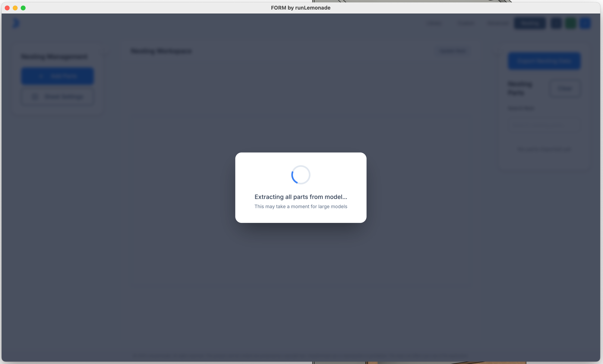
Task: Open the second header navigation tab
Action: pyautogui.click(x=466, y=23)
